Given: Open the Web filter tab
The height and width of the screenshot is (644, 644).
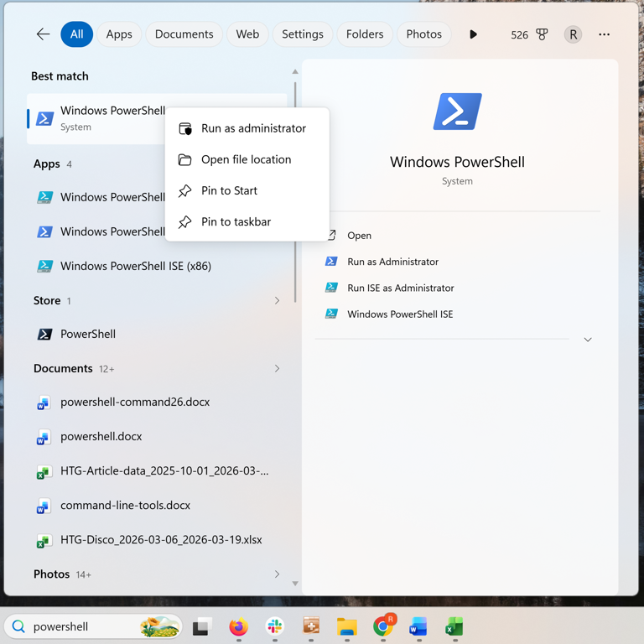Looking at the screenshot, I should pos(247,34).
